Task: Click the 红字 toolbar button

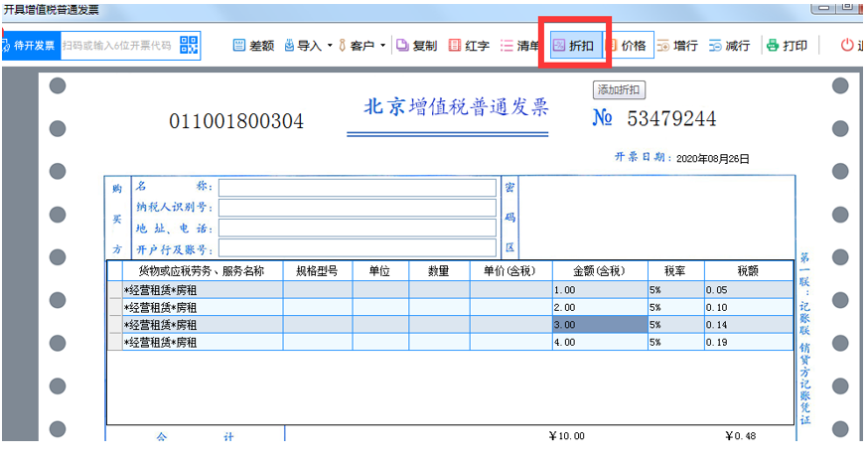Action: click(469, 46)
